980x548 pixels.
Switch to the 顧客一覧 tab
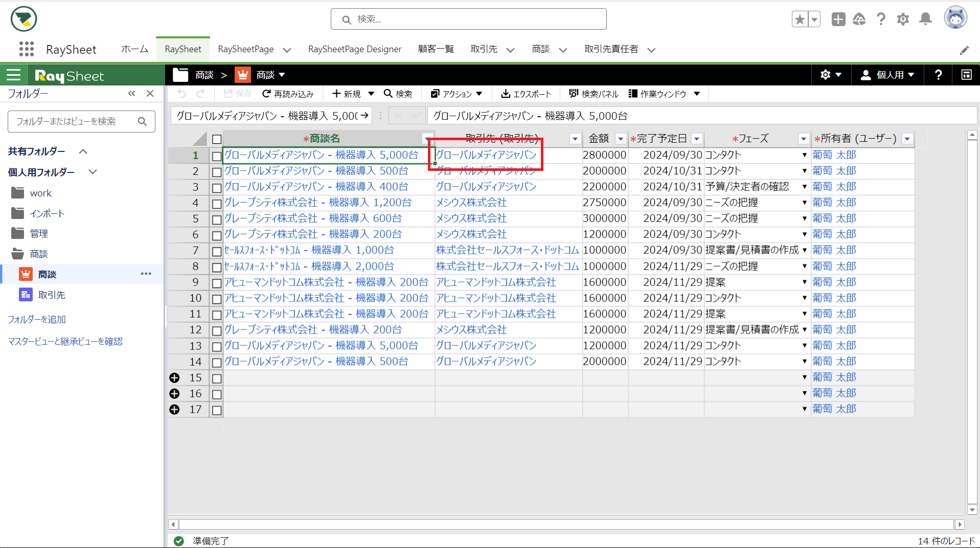(436, 49)
